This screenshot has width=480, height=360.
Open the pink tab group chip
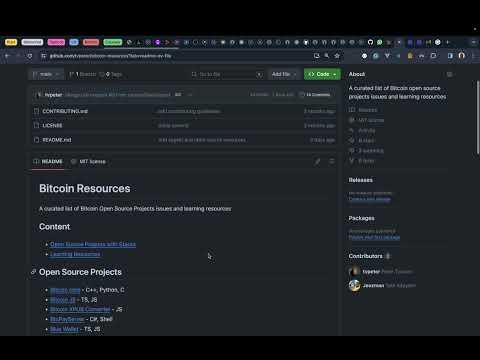56,42
